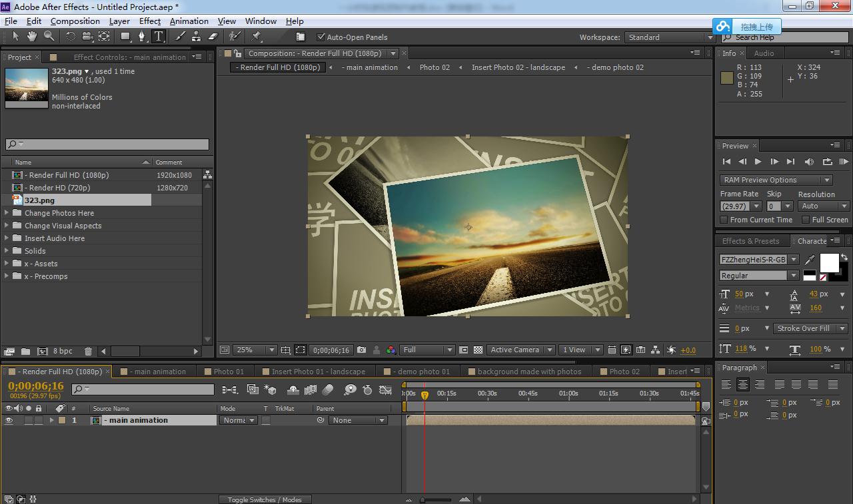Select the Pen tool
Viewport: 853px width, 504px height.
[x=141, y=37]
